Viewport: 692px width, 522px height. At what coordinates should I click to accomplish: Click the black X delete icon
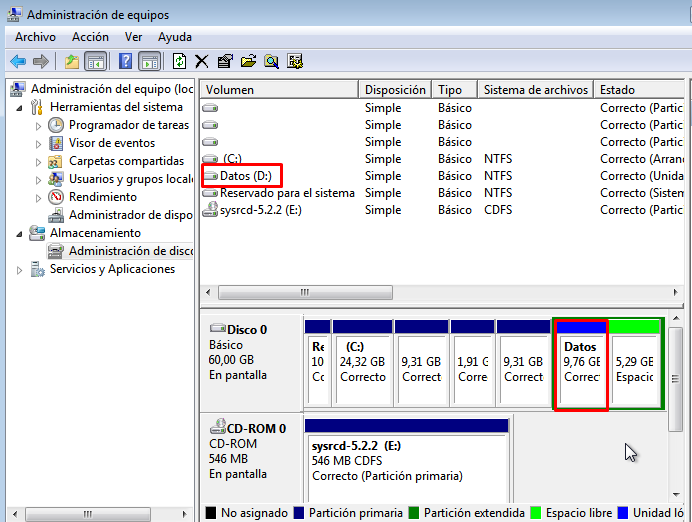(x=202, y=61)
